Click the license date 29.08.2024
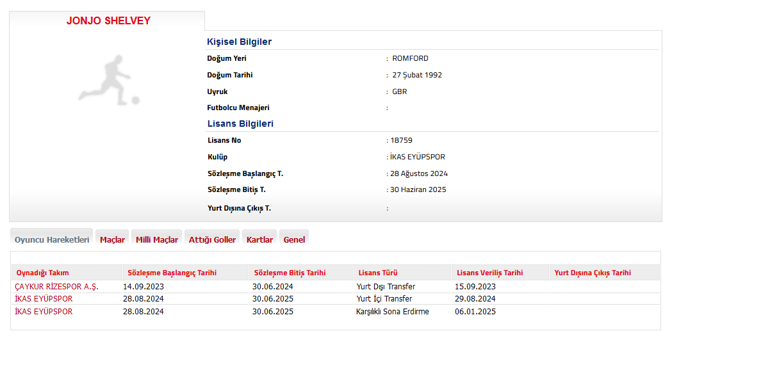This screenshot has width=770, height=386. [475, 299]
